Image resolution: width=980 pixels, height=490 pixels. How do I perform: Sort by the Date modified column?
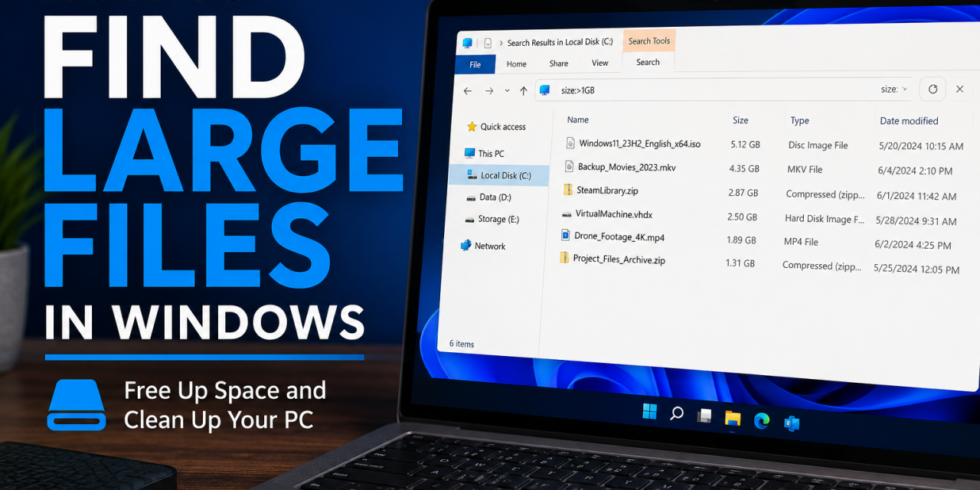909,121
